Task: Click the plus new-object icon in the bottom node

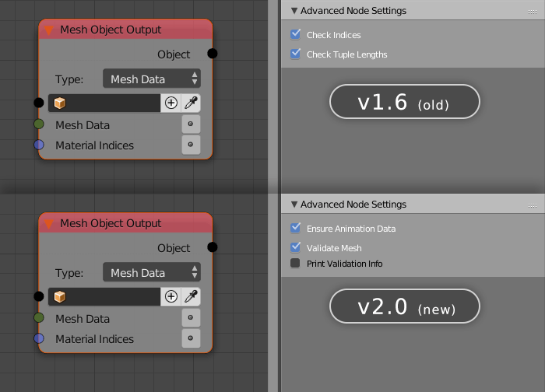Action: (171, 296)
